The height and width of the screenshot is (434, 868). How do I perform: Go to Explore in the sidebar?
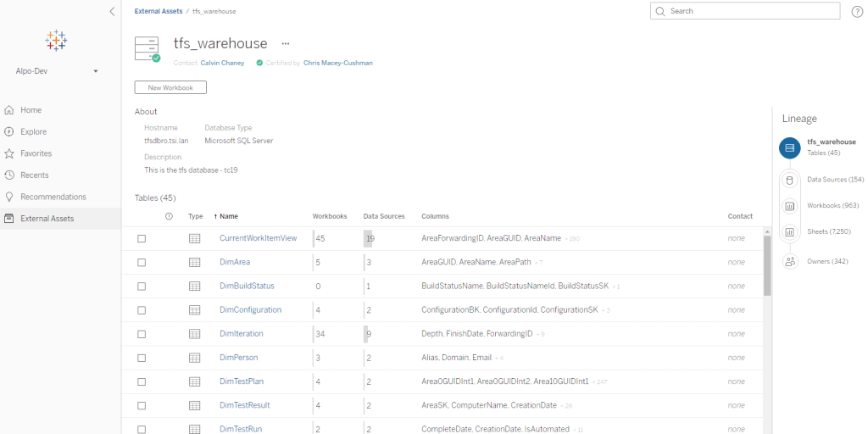click(34, 132)
